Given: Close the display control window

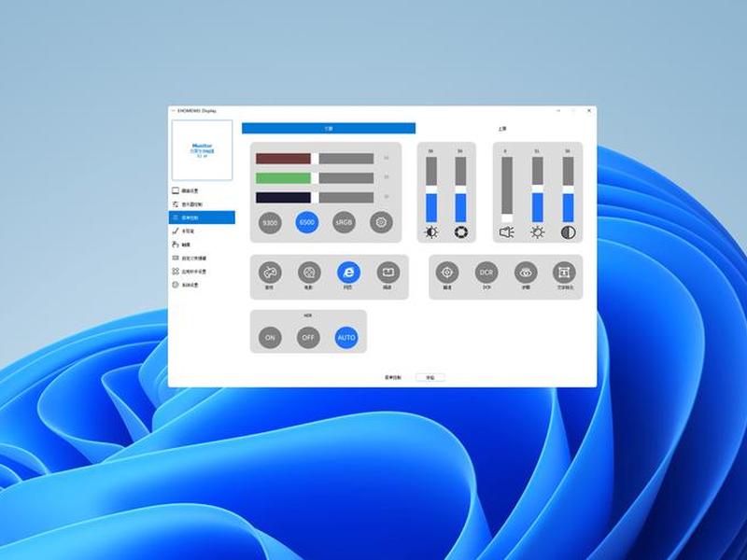Looking at the screenshot, I should (x=589, y=110).
